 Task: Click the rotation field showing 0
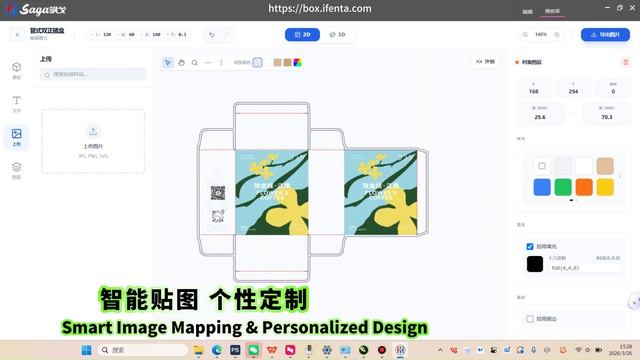click(613, 88)
